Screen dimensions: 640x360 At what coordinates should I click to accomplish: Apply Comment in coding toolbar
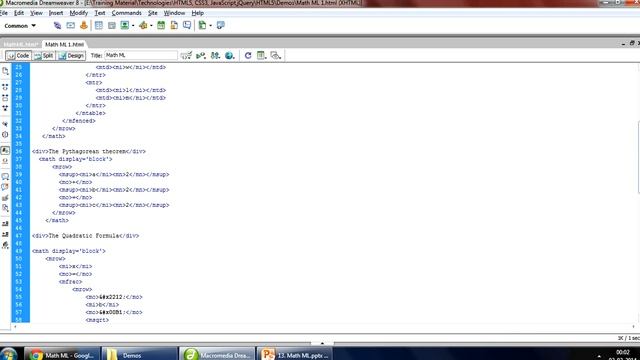[x=5, y=177]
